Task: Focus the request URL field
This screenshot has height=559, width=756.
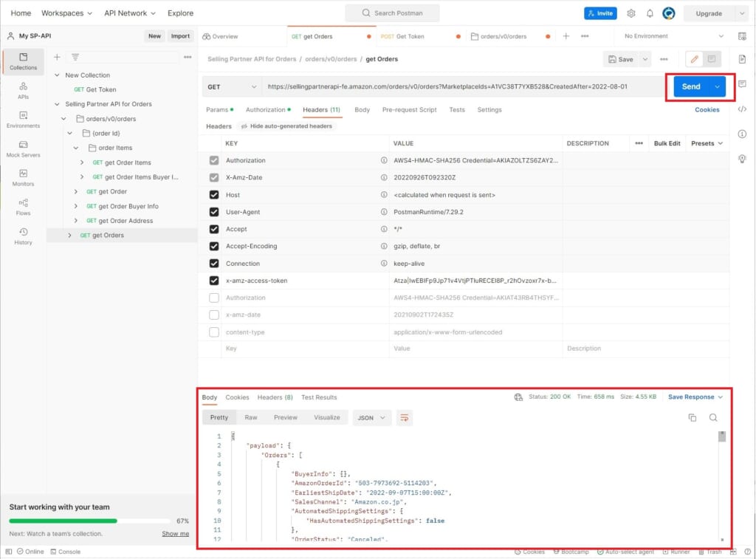Action: pyautogui.click(x=464, y=87)
